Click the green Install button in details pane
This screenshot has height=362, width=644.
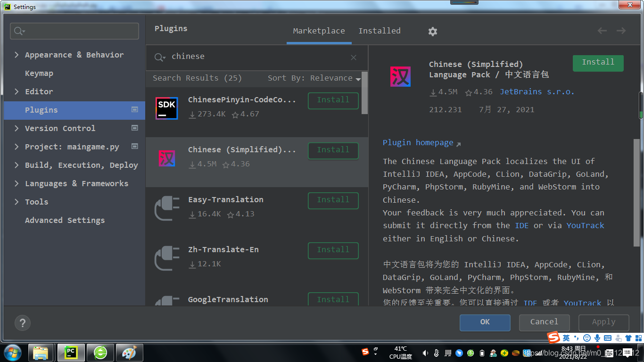(x=598, y=63)
